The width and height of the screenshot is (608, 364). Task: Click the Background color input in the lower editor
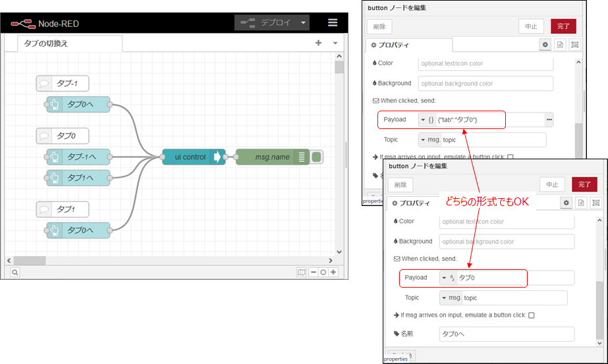[506, 242]
